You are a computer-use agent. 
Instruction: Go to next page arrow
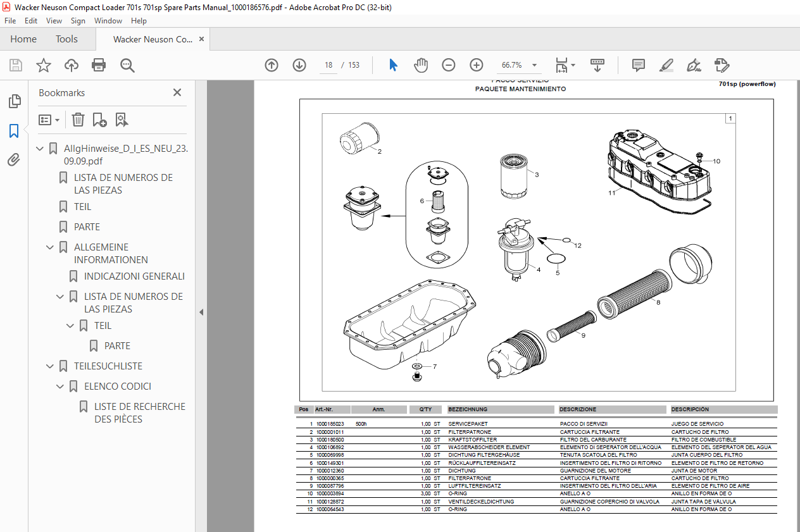pyautogui.click(x=299, y=65)
